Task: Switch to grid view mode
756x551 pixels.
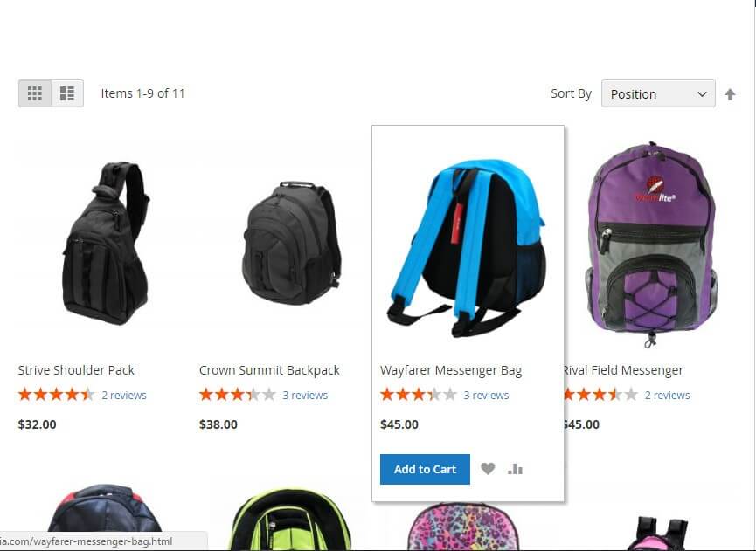Action: (x=35, y=93)
